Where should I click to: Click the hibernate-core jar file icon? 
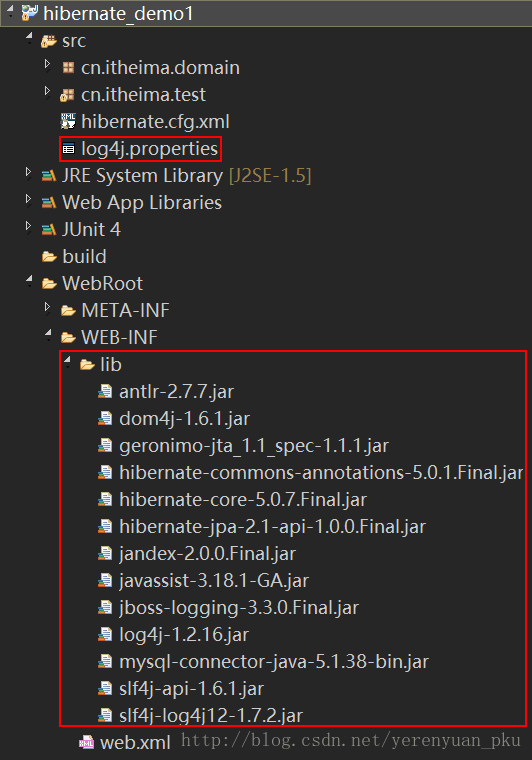point(105,499)
